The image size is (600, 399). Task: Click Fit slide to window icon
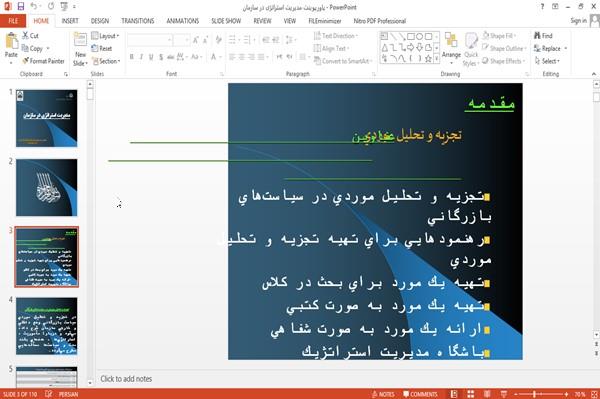(x=594, y=394)
